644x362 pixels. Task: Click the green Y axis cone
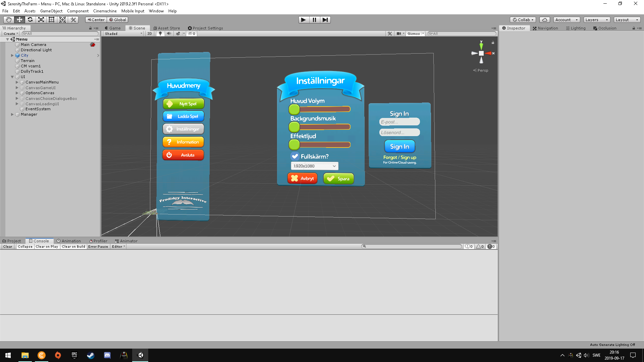[x=481, y=46]
